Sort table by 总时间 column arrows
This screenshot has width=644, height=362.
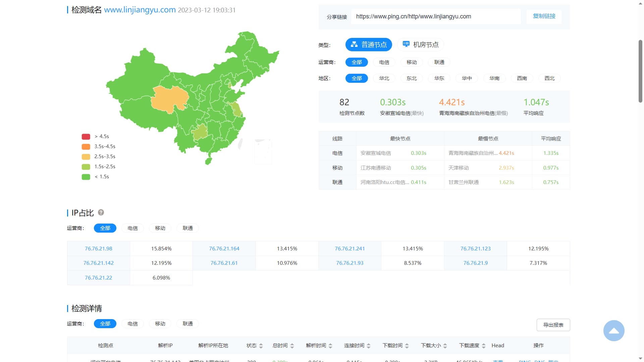(292, 346)
